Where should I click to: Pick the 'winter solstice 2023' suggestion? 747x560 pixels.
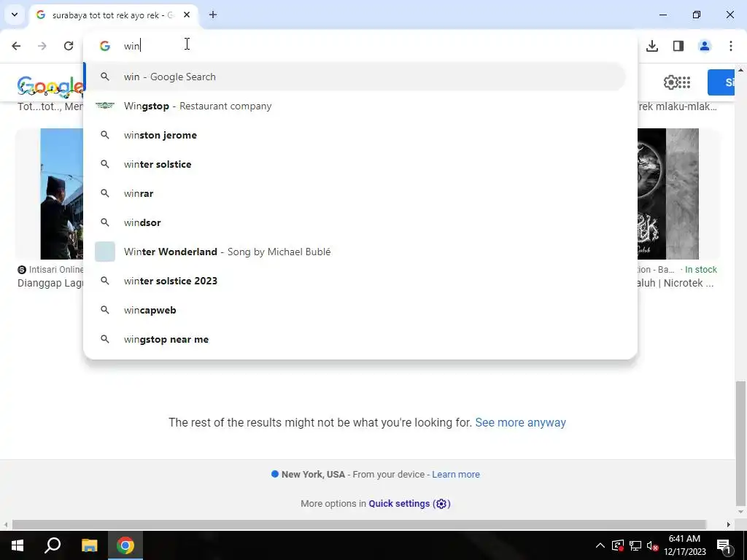click(355, 281)
